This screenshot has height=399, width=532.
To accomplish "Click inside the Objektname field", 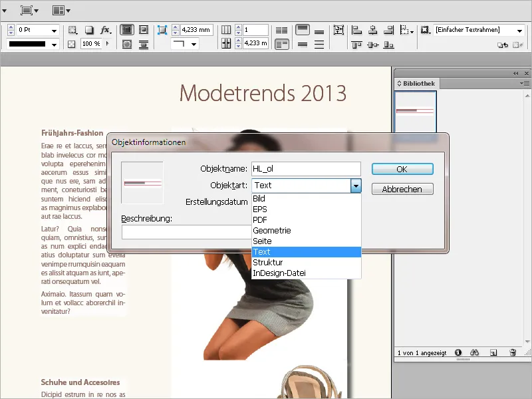I will (x=306, y=169).
